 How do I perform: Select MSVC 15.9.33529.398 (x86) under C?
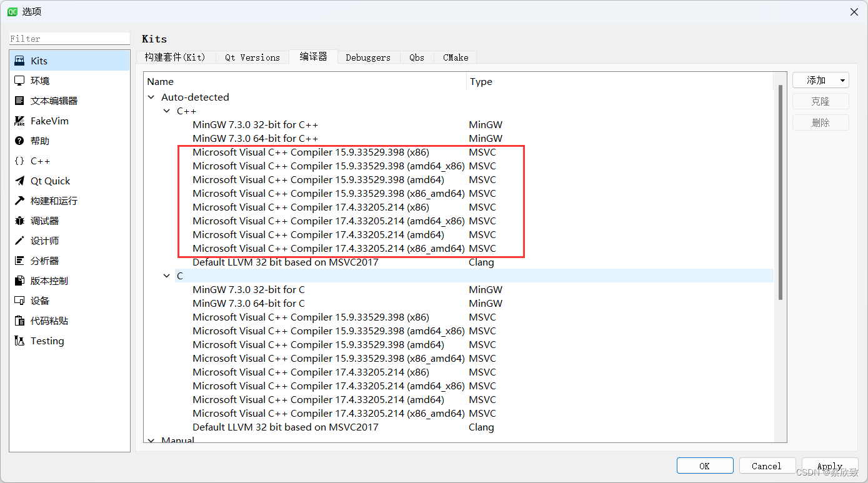tap(311, 317)
